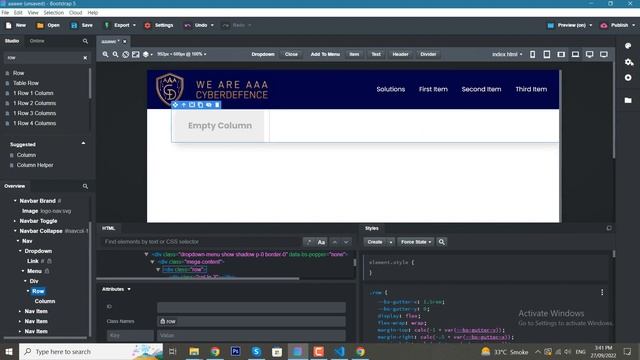
Task: Click the zoom out magnifier icon
Action: (116, 54)
